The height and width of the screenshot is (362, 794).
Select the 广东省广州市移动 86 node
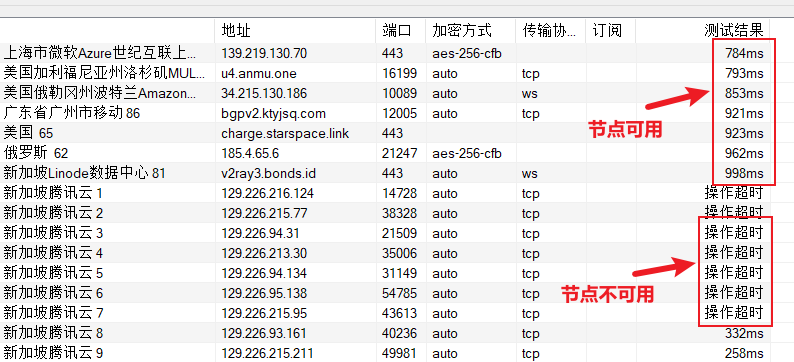point(71,113)
